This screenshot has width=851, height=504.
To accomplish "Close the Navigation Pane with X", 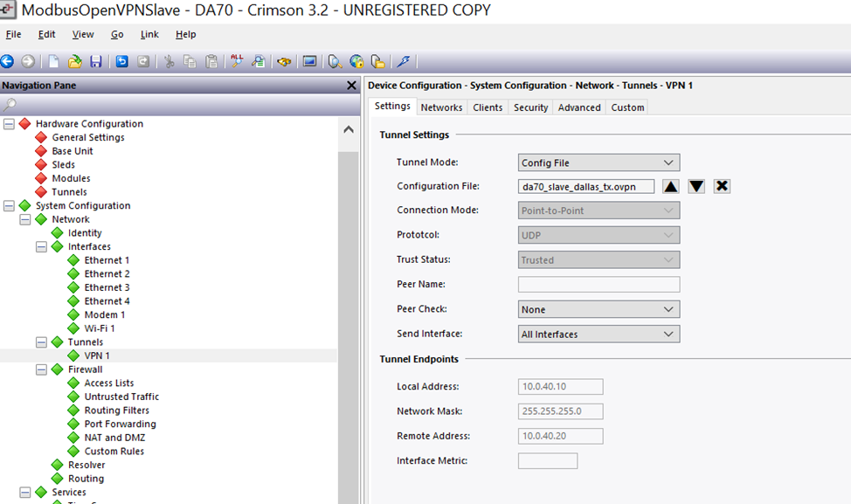I will (351, 86).
